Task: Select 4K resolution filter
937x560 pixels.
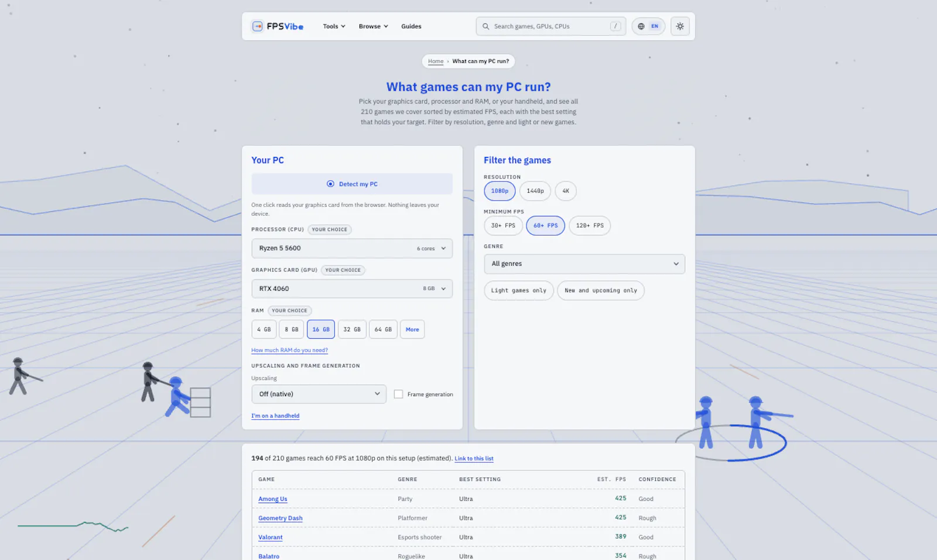Action: coord(566,191)
